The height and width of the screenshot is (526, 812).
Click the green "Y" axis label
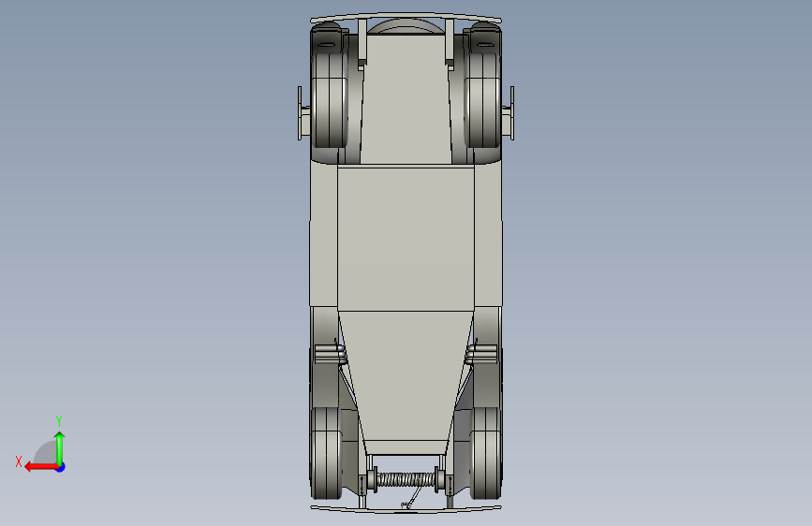tap(59, 420)
